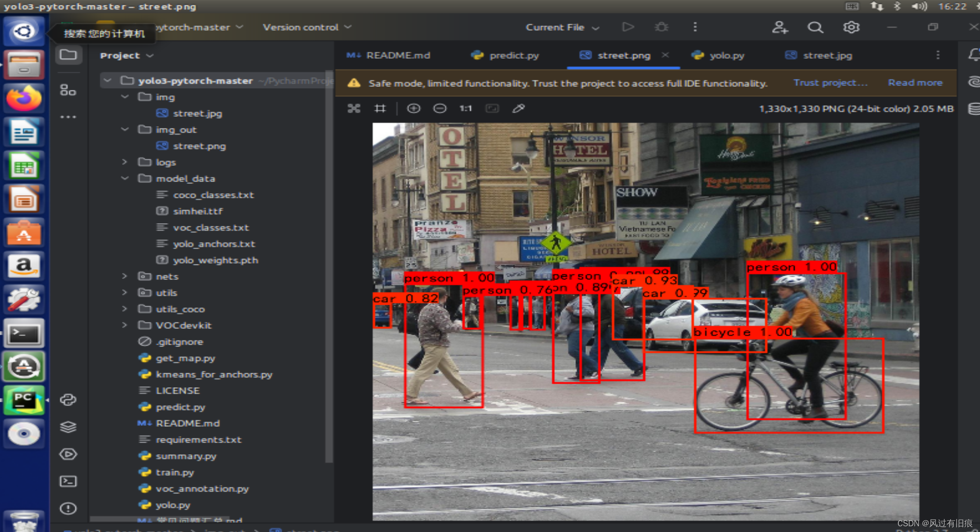Open the Database tool window
The width and height of the screenshot is (980, 532).
(x=974, y=108)
